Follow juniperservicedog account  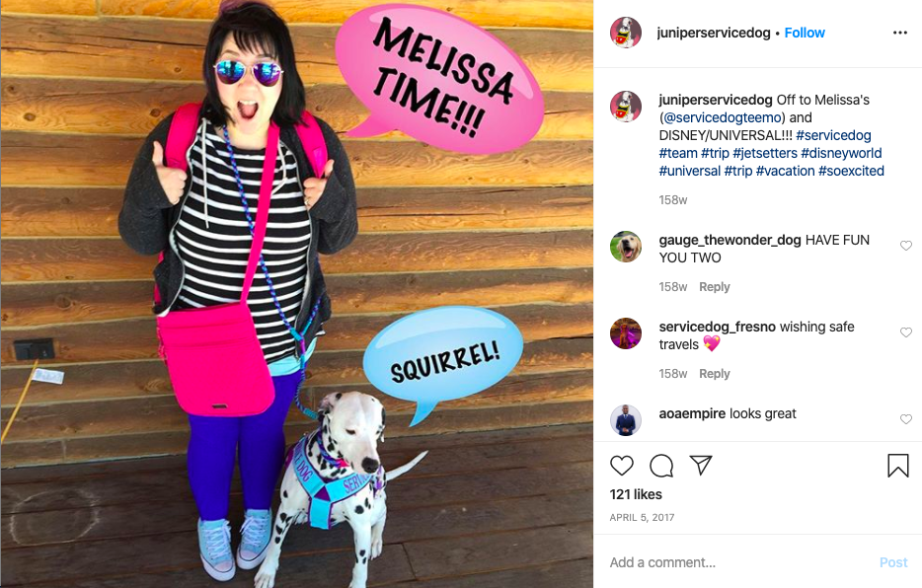[805, 33]
